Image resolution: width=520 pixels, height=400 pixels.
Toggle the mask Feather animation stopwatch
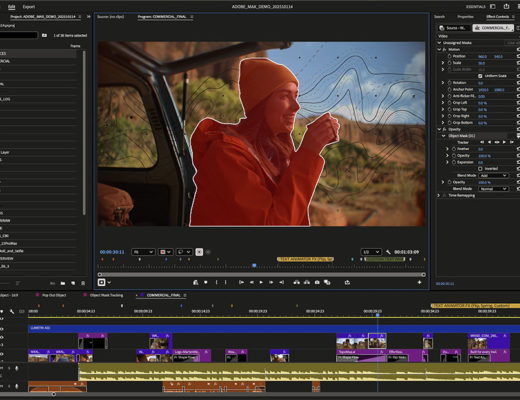[x=454, y=149]
